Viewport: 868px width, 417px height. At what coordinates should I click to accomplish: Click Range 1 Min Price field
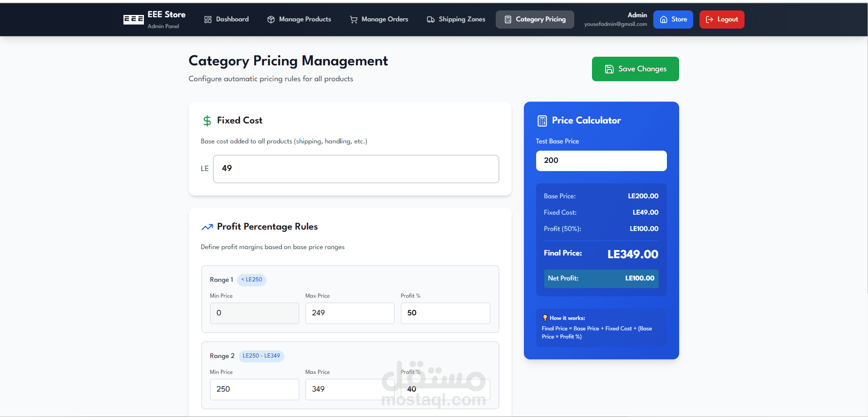click(255, 313)
